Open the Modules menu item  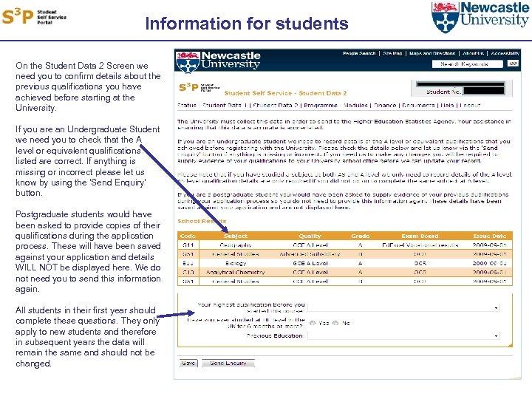355,105
